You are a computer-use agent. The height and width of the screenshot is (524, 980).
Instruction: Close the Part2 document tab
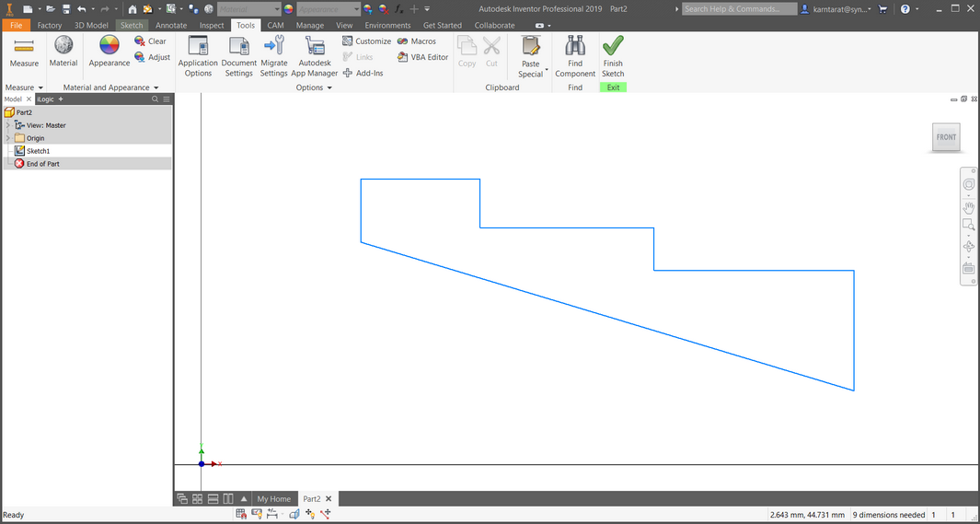(x=329, y=498)
